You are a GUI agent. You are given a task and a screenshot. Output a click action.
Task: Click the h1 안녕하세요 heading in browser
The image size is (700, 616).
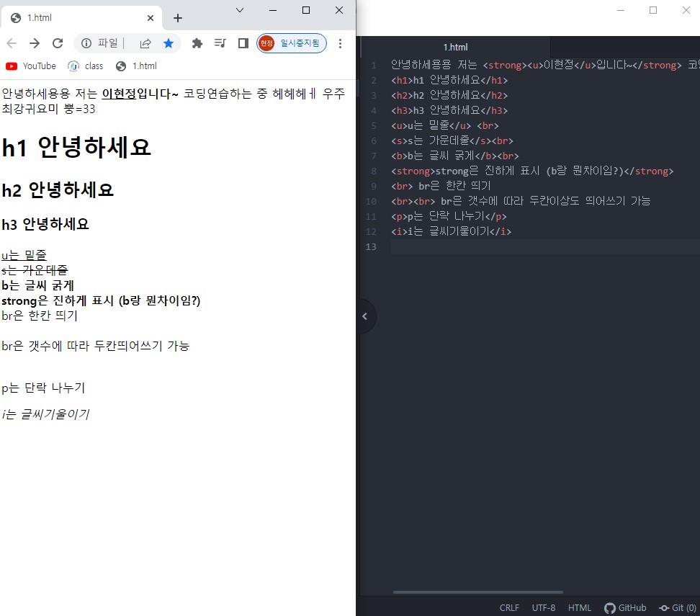click(76, 147)
